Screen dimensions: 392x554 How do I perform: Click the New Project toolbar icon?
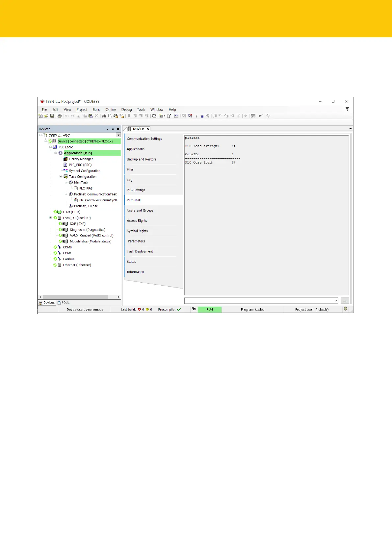tap(40, 116)
